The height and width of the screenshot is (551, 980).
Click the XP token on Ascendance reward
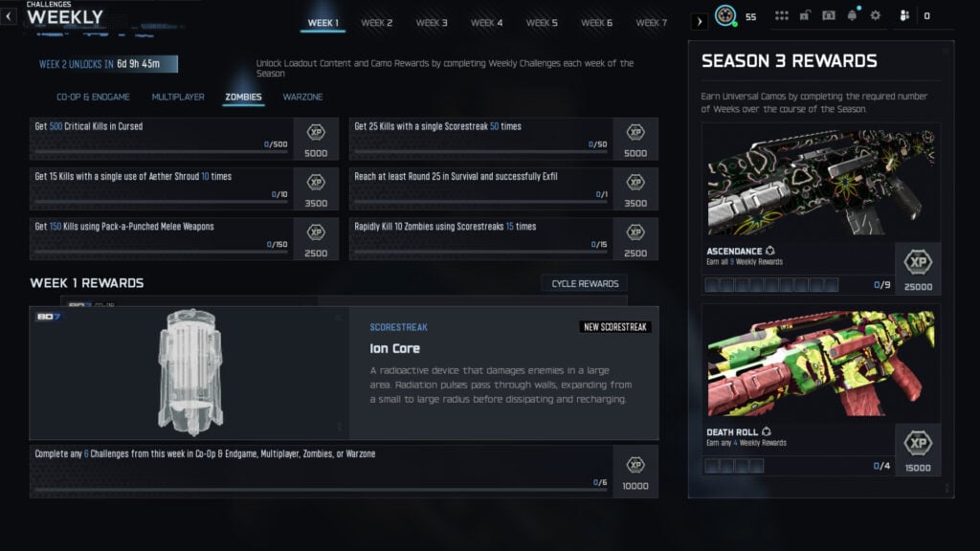(918, 262)
